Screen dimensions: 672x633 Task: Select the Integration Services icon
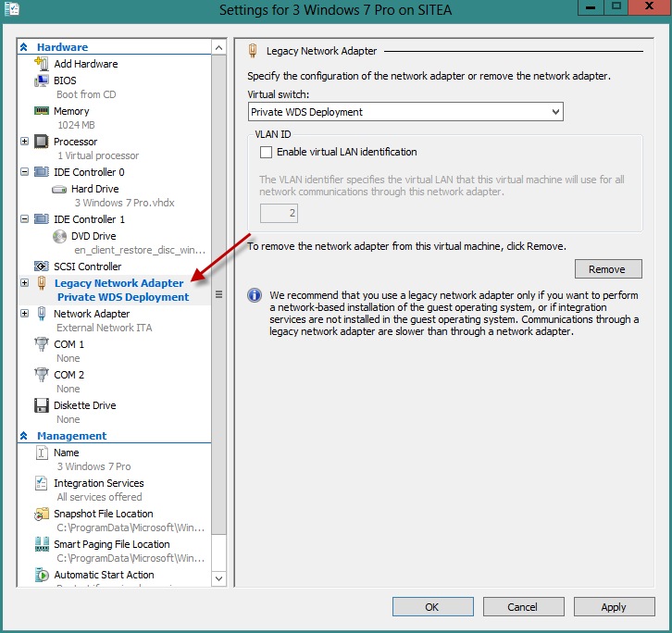coord(41,483)
